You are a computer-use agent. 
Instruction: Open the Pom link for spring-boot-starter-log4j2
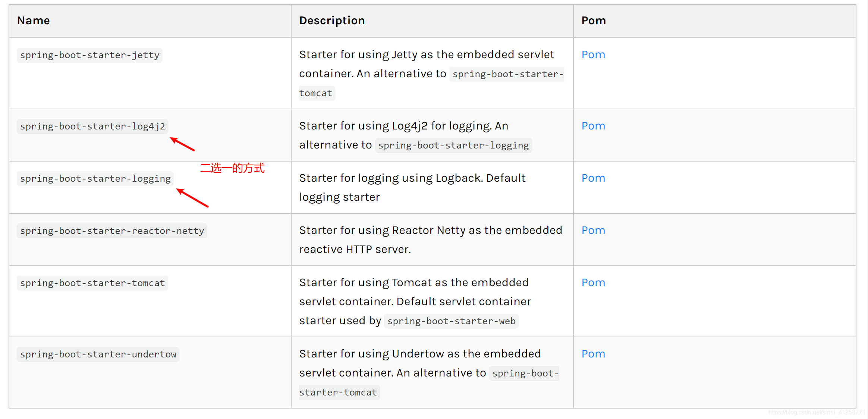[593, 126]
